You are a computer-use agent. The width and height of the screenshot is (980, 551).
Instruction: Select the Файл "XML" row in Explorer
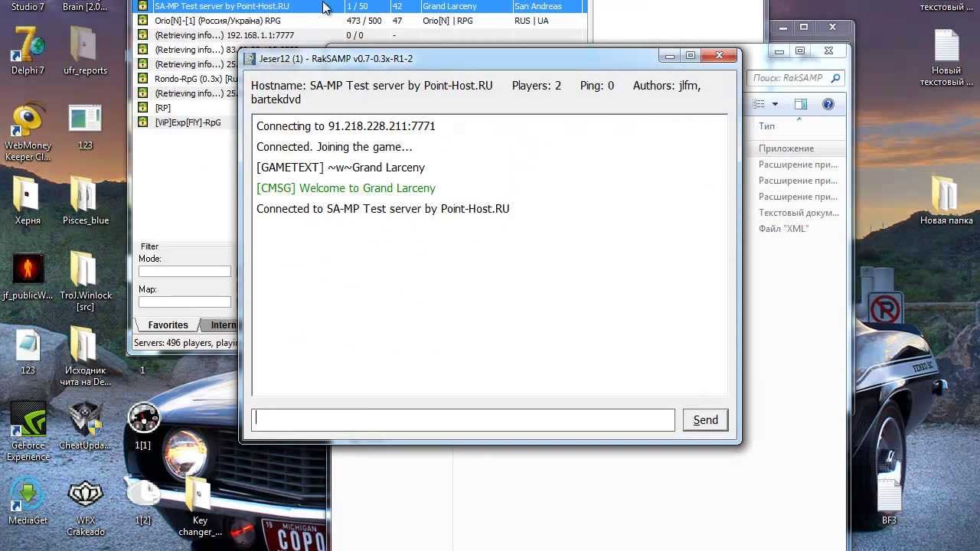[783, 229]
